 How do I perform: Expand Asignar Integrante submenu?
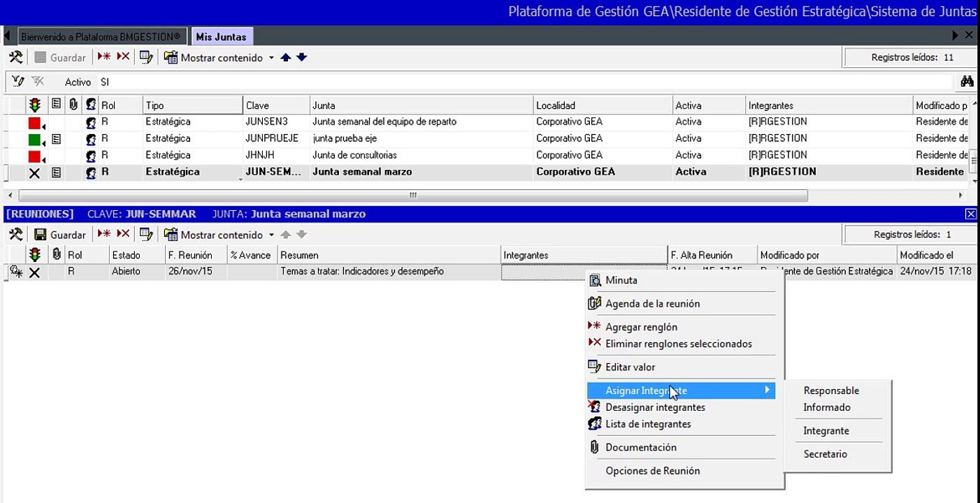(x=682, y=391)
